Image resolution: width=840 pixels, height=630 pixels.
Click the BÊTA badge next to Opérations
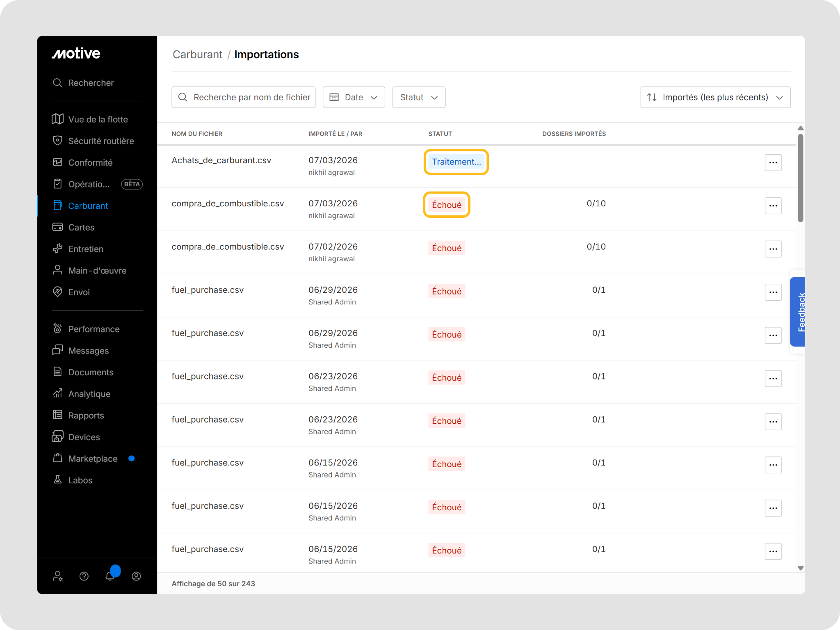pos(132,184)
